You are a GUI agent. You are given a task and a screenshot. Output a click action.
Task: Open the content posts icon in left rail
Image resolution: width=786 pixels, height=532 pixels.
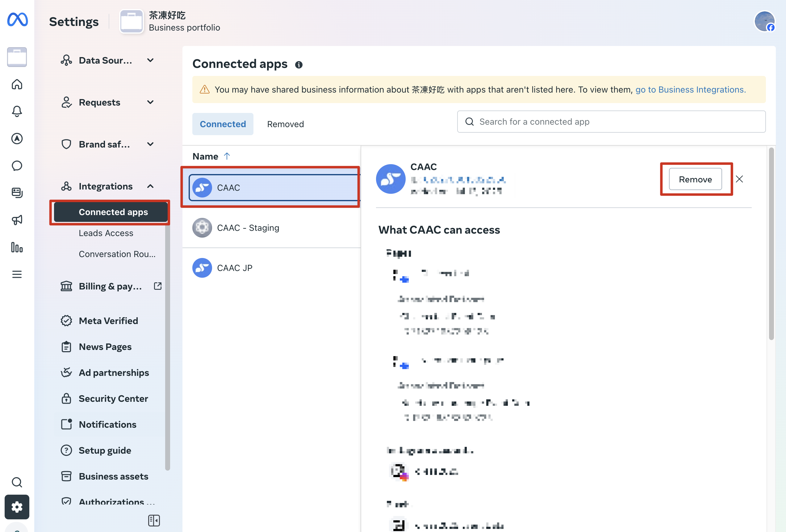pyautogui.click(x=17, y=193)
